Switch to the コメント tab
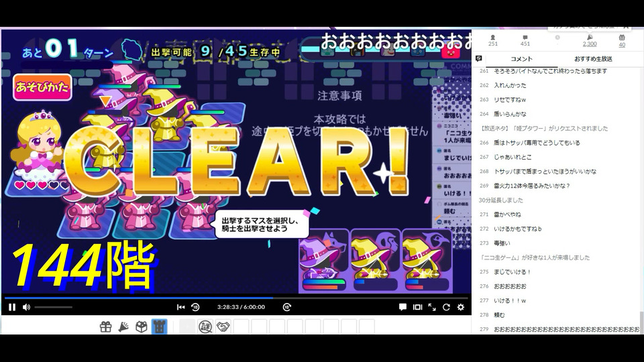Image resolution: width=644 pixels, height=362 pixels. tap(521, 59)
